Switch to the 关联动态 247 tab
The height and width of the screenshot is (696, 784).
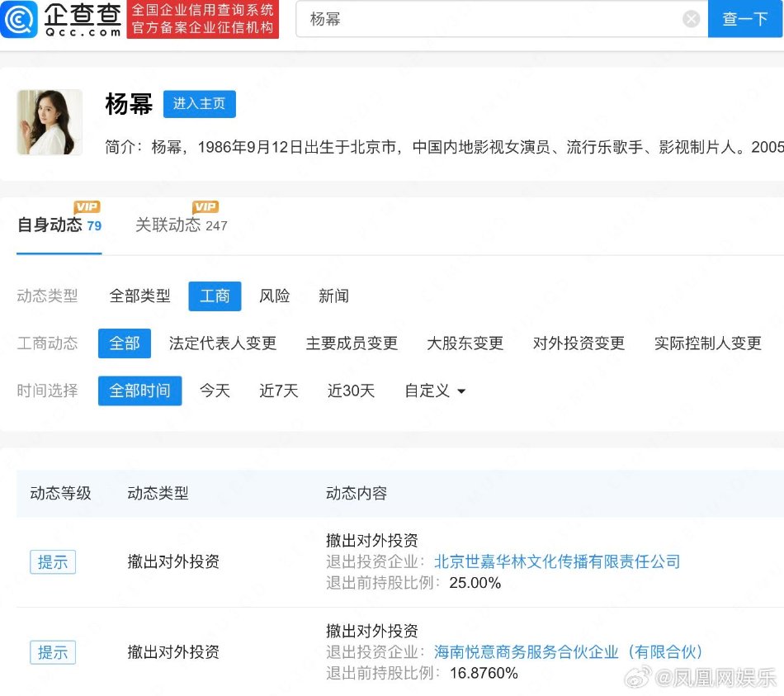point(182,225)
